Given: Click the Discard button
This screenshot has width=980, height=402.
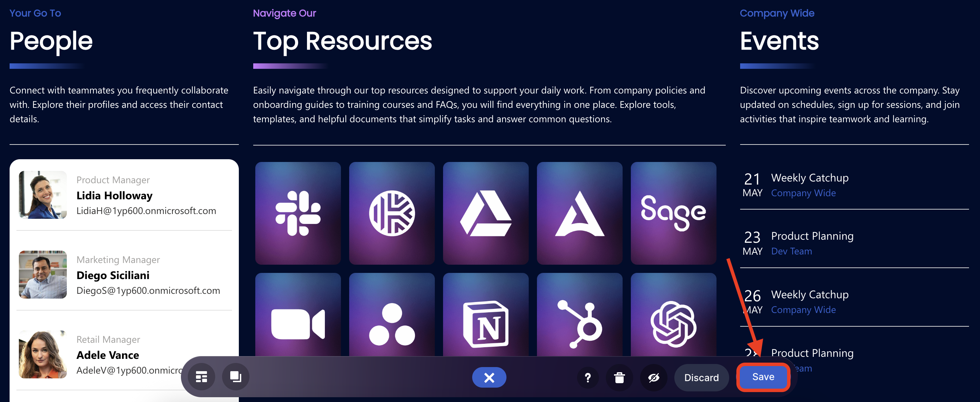Looking at the screenshot, I should 701,377.
